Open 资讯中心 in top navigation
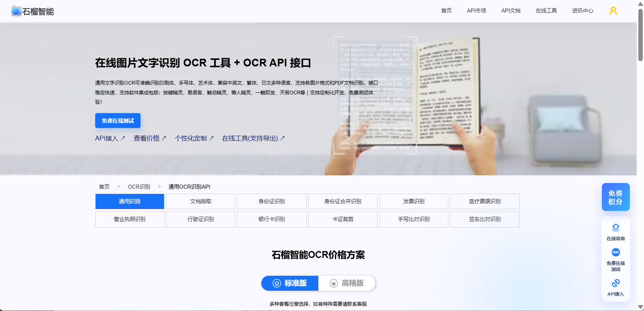Viewport: 644px width, 311px height. click(582, 11)
